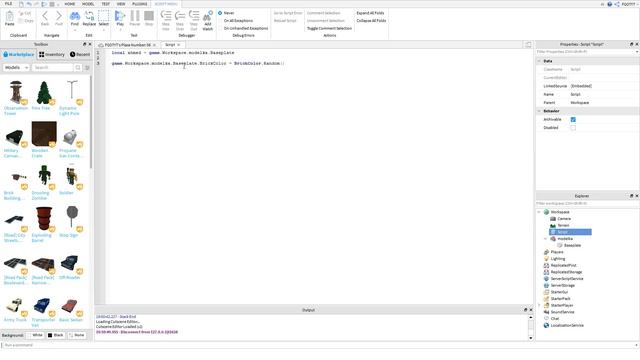The height and width of the screenshot is (360, 640).
Task: Click the Toolbox search magnifier icon
Action: tap(78, 67)
